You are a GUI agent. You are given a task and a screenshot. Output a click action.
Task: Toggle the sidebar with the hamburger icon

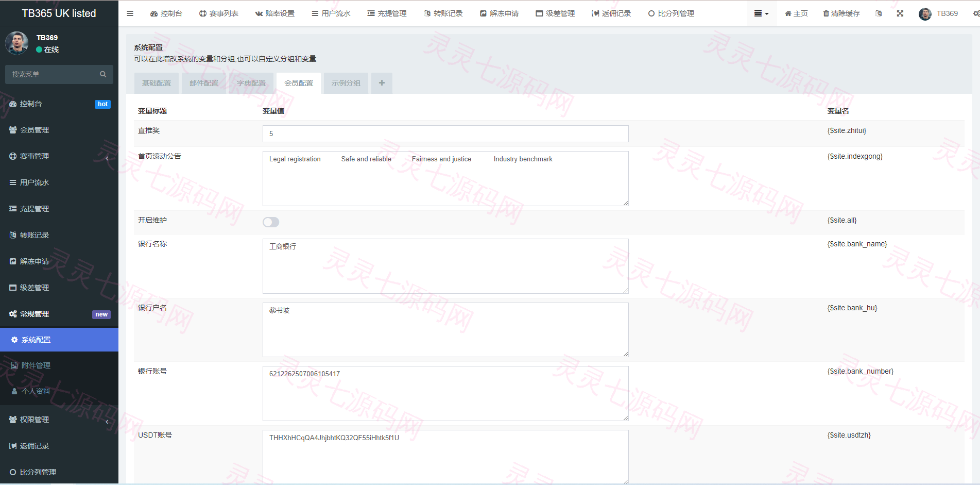130,13
